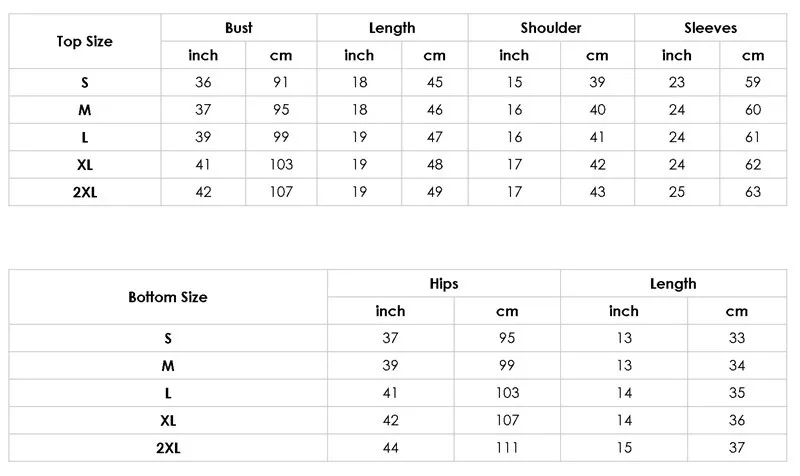
Task: Click the bust value 107 cm
Action: point(281,192)
